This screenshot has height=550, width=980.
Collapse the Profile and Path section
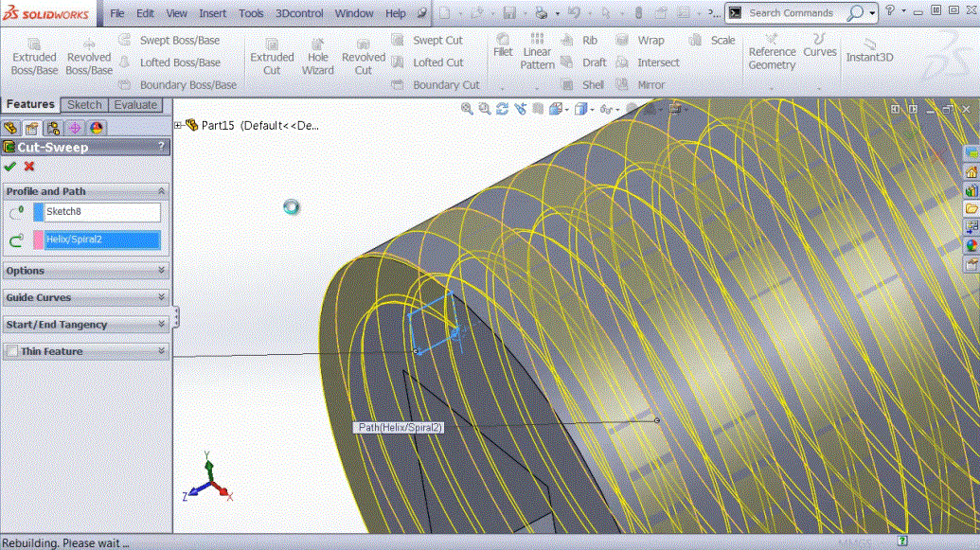[x=161, y=191]
